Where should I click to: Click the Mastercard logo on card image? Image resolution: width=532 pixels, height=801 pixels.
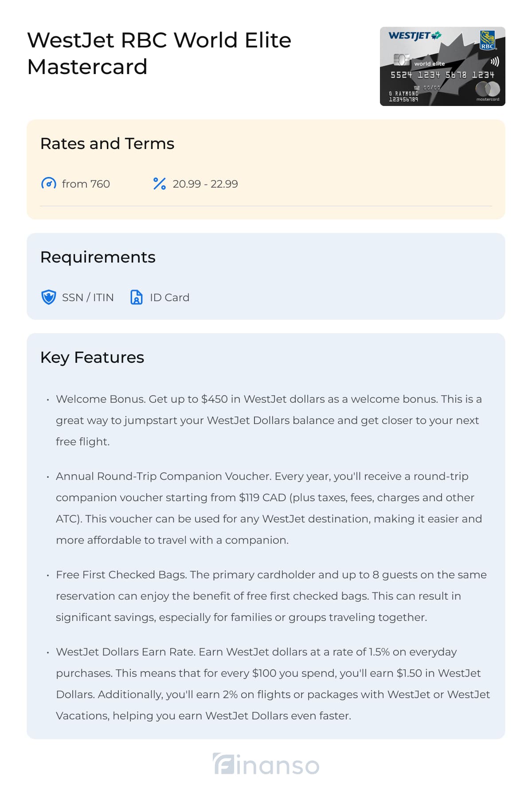tap(488, 91)
